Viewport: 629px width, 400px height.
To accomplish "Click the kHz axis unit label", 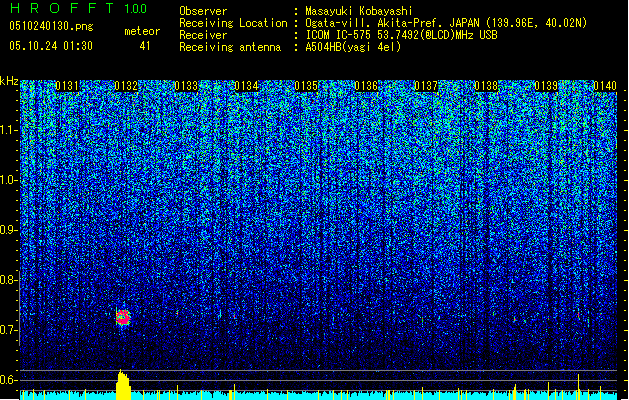I will pyautogui.click(x=9, y=81).
